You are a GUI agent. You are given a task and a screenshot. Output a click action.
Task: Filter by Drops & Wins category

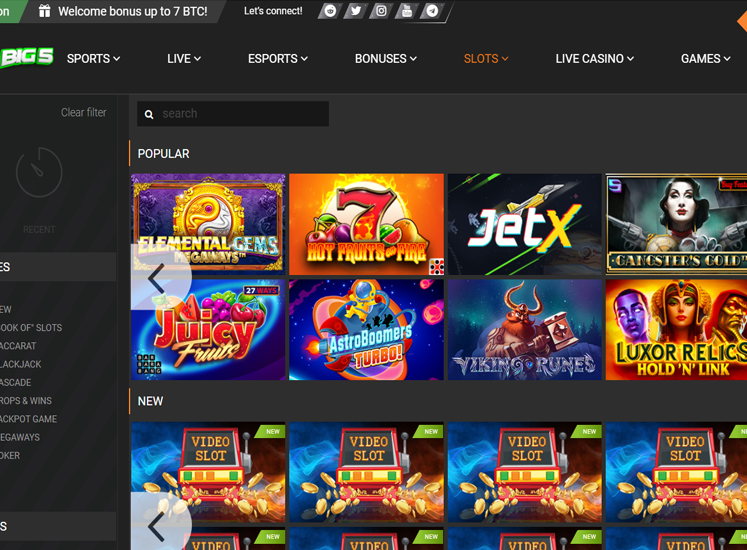point(26,401)
